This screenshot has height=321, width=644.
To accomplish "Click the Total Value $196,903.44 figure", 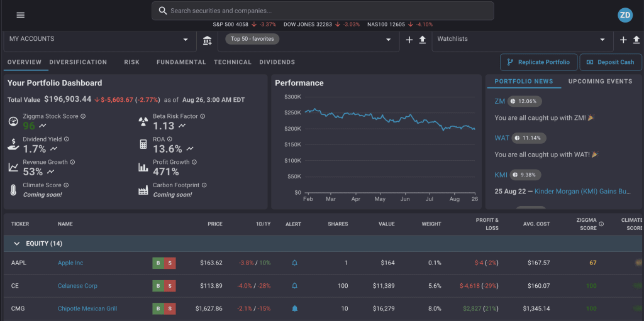I will (x=68, y=99).
